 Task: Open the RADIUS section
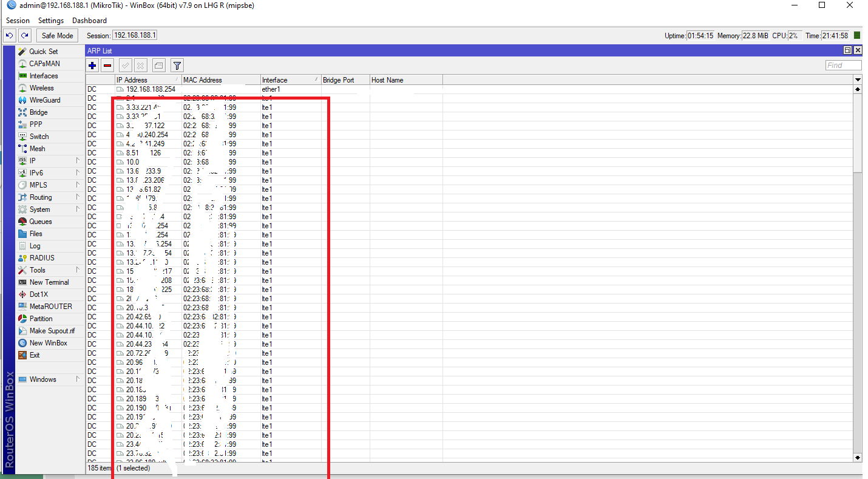[x=42, y=258]
